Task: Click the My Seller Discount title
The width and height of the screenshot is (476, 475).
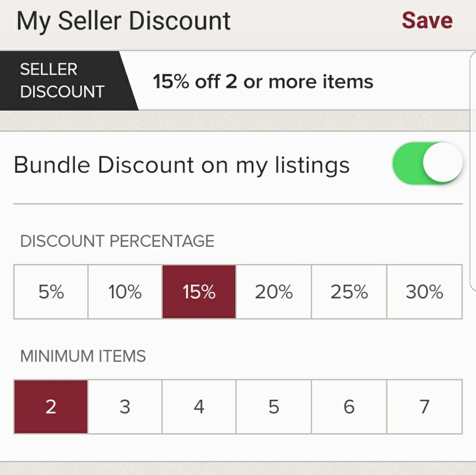Action: click(x=124, y=21)
